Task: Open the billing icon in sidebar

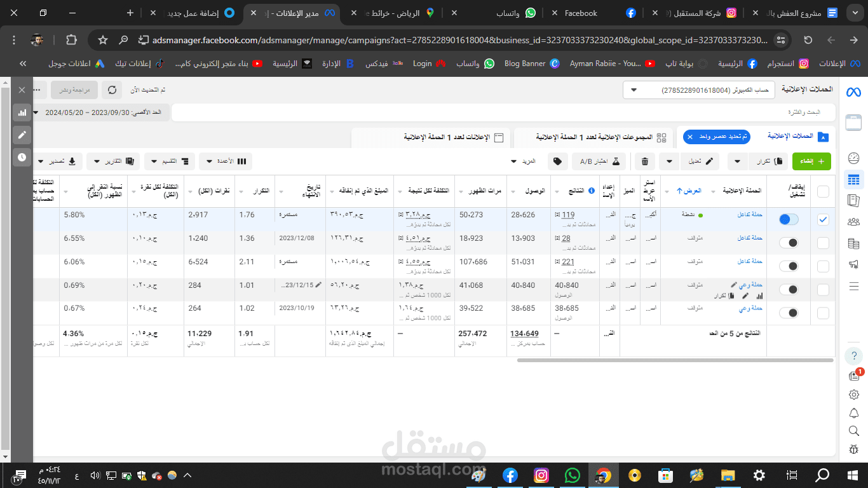Action: 853,243
